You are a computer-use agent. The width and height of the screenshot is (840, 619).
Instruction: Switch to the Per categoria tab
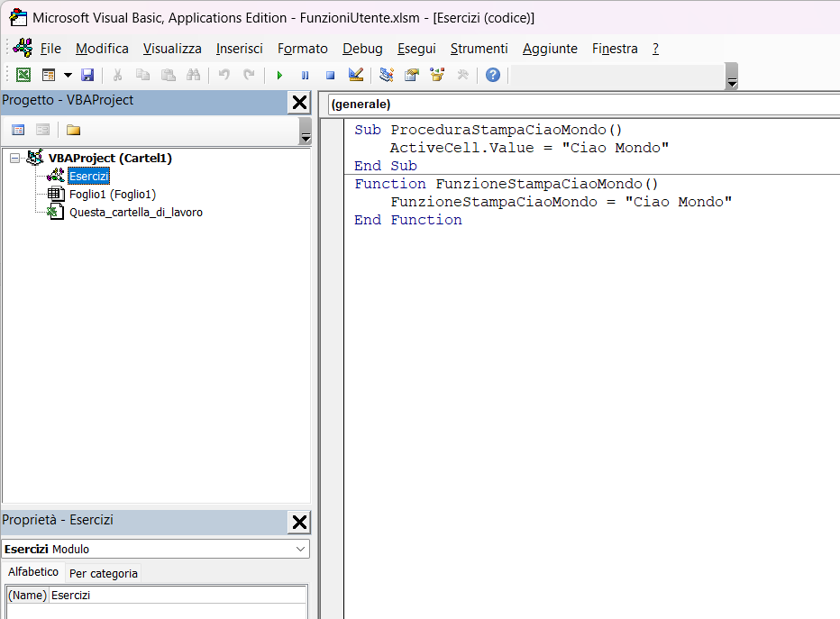pyautogui.click(x=104, y=573)
